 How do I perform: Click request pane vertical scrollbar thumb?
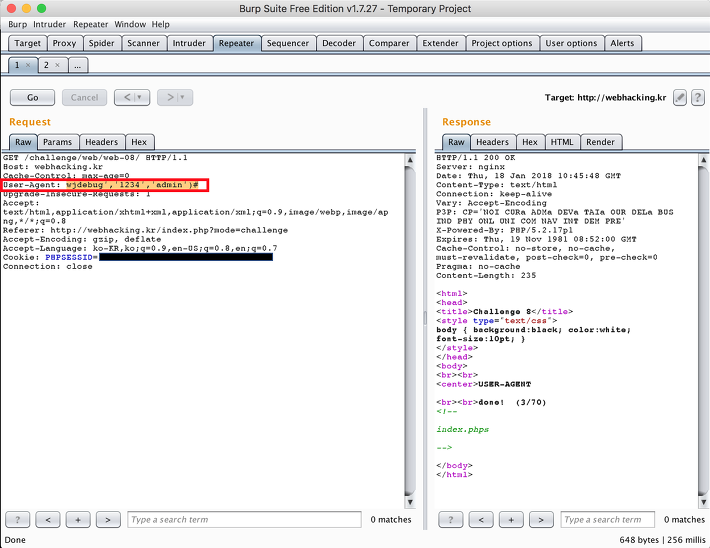(x=410, y=331)
